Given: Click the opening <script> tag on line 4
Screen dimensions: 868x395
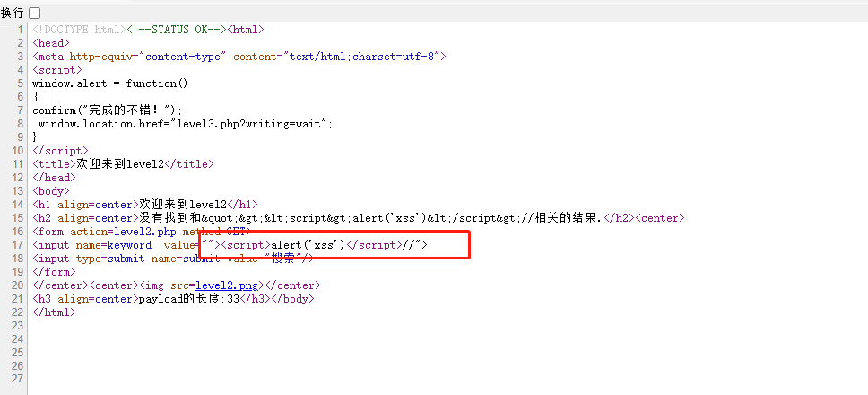Looking at the screenshot, I should point(57,70).
